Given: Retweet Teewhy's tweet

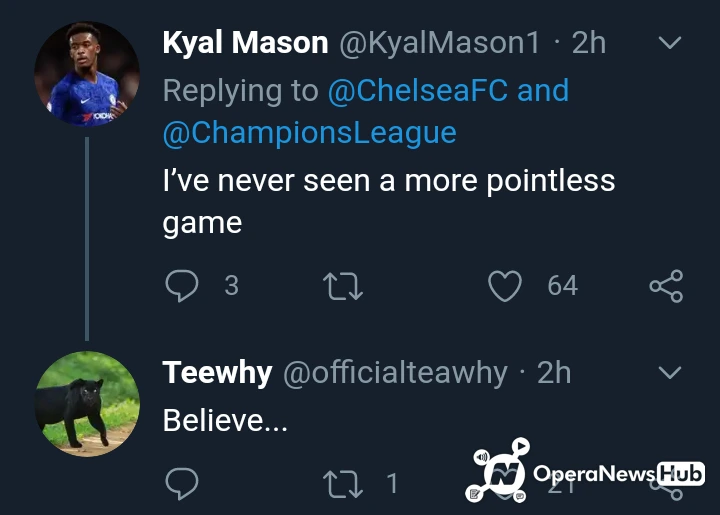Looking at the screenshot, I should click(x=343, y=484).
